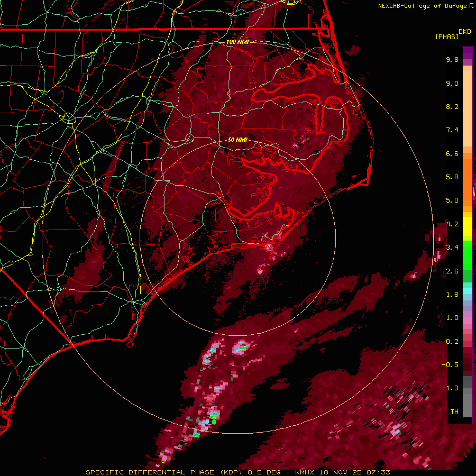This screenshot has height=476, width=476.
Task: Pick the gray band near the bottom of the color bar
Action: tap(467, 398)
